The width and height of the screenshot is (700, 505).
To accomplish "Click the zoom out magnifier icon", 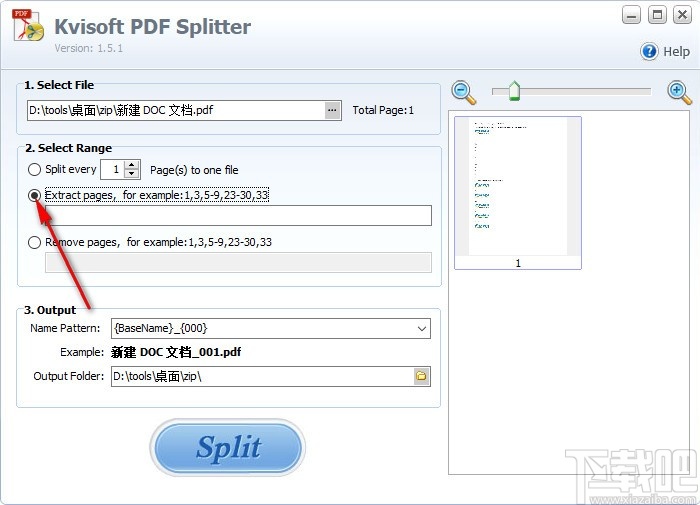I will pos(463,92).
